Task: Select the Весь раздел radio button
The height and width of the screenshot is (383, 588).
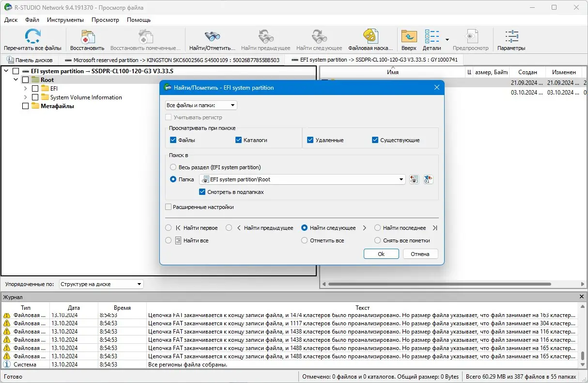Action: (173, 167)
